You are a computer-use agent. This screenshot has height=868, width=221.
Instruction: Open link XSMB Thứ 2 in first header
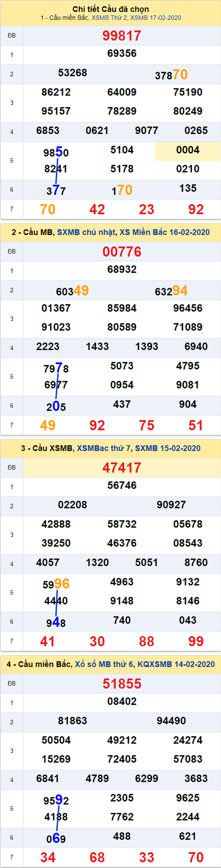coord(110,18)
